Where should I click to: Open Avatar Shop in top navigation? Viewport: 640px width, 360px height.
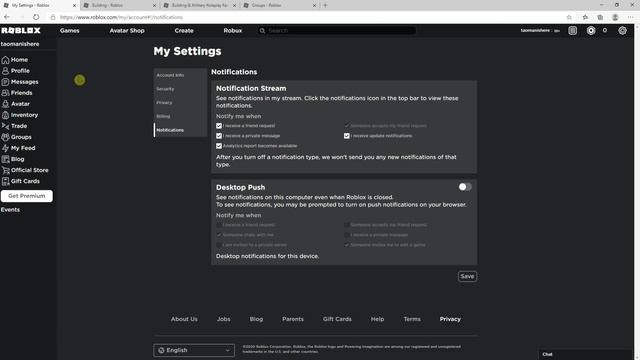[x=127, y=31]
